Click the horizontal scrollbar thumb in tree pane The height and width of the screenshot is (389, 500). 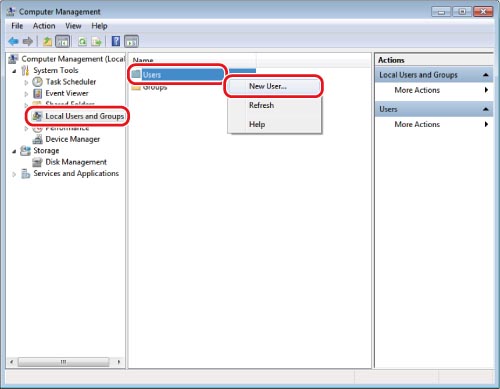point(63,362)
